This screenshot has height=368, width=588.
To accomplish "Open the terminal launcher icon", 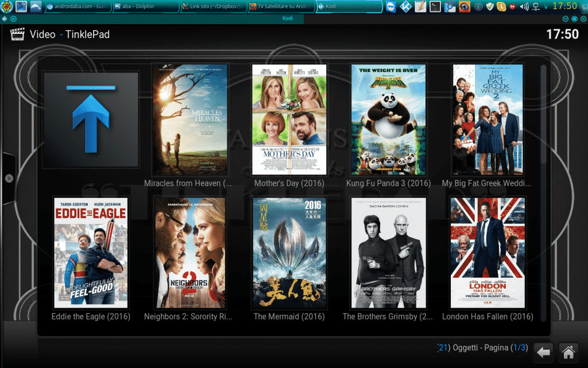I will coord(435,6).
